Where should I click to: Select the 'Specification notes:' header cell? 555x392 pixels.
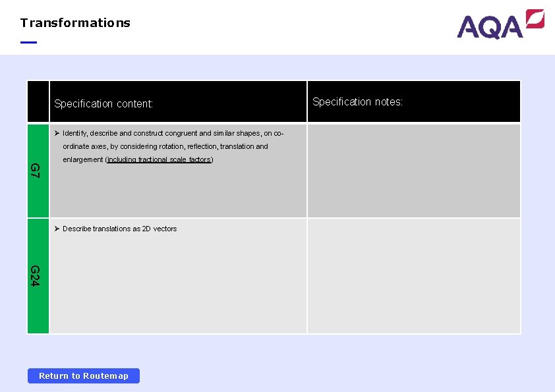pos(358,101)
